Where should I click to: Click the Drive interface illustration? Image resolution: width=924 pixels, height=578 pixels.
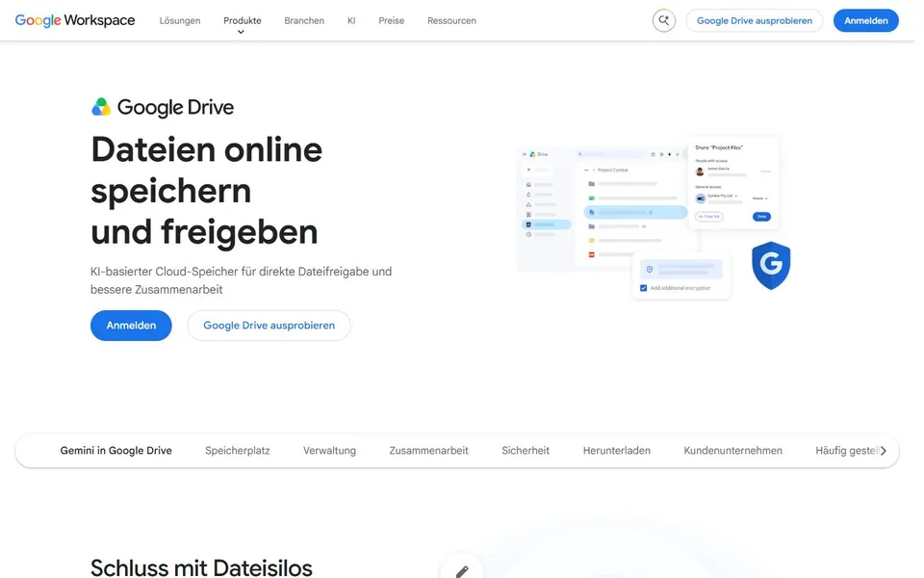653,219
